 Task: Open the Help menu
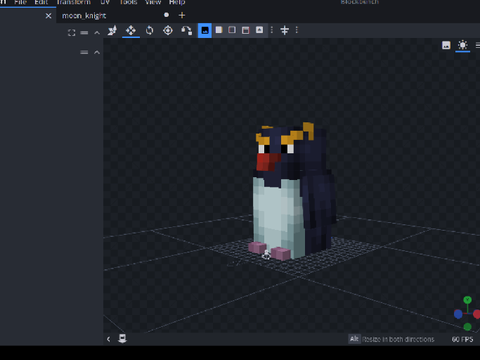click(x=177, y=2)
